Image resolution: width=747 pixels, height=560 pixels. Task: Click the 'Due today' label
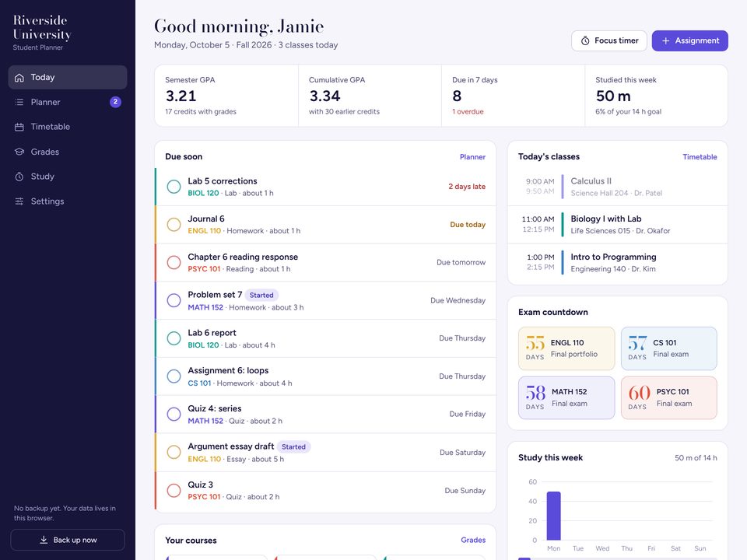click(x=468, y=224)
